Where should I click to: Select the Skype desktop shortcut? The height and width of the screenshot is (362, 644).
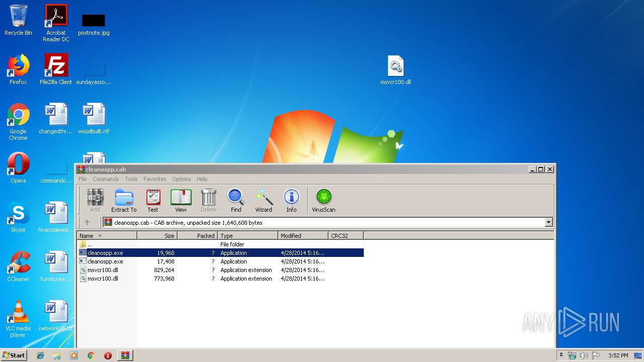(18, 217)
